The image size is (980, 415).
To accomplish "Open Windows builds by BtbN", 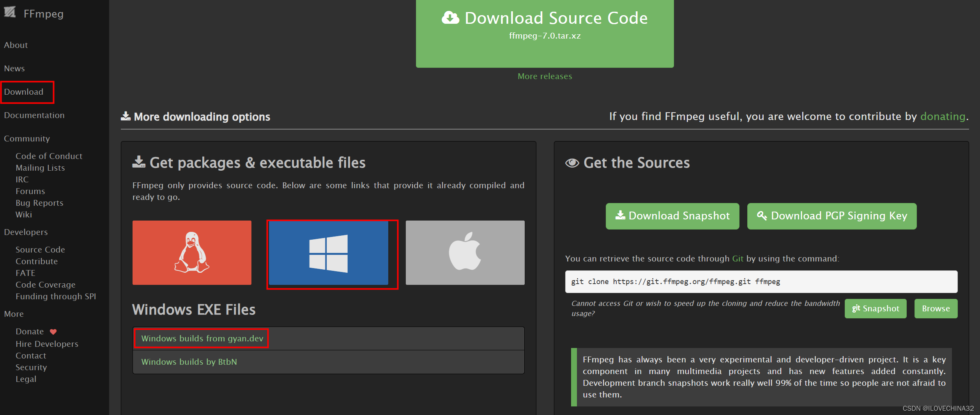I will (189, 362).
